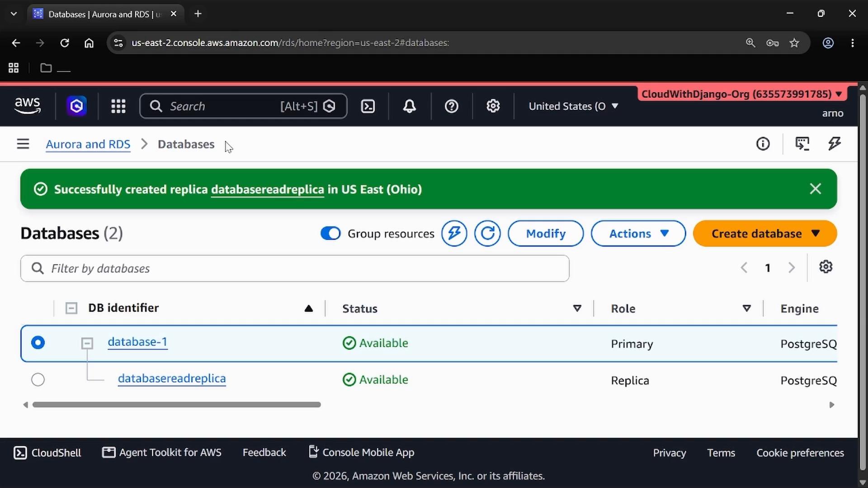Open CloudShell in the footer
The height and width of the screenshot is (488, 868).
tap(47, 453)
